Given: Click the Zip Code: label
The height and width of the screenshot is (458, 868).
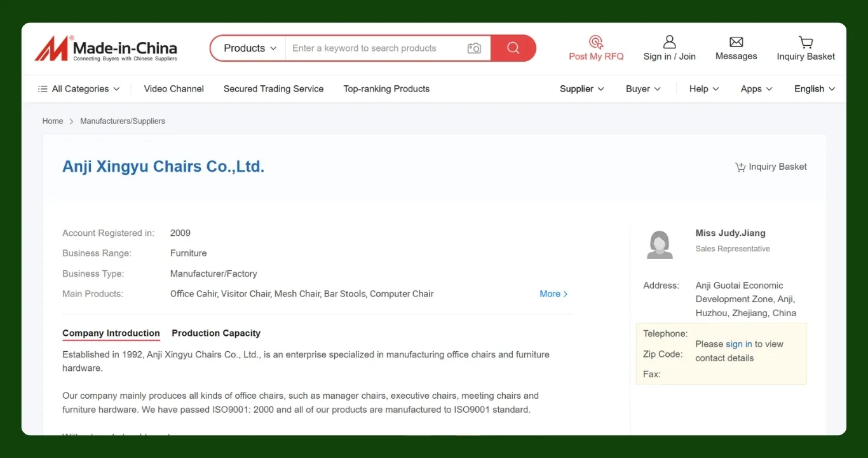Looking at the screenshot, I should click(663, 354).
